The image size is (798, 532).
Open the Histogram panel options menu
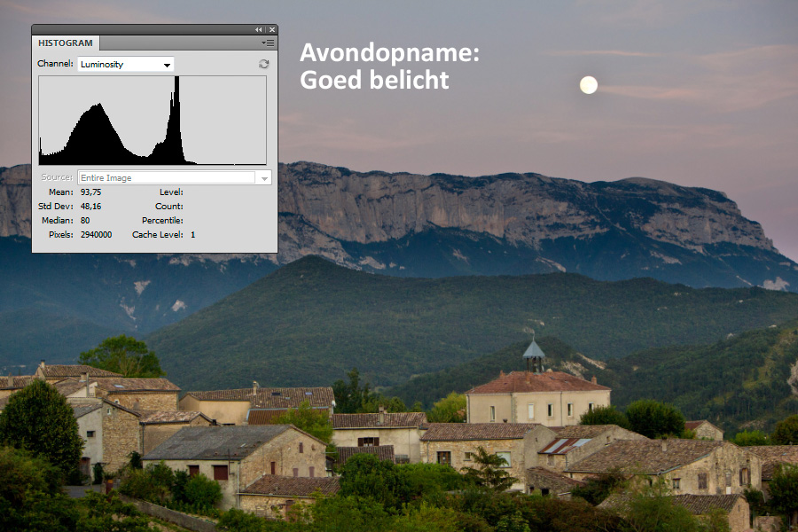[269, 43]
